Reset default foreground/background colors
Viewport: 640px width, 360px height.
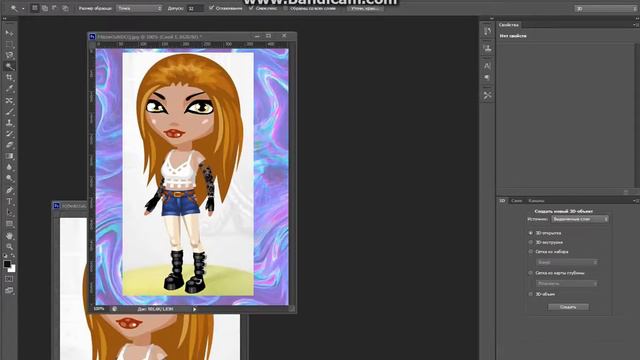[x=5, y=256]
